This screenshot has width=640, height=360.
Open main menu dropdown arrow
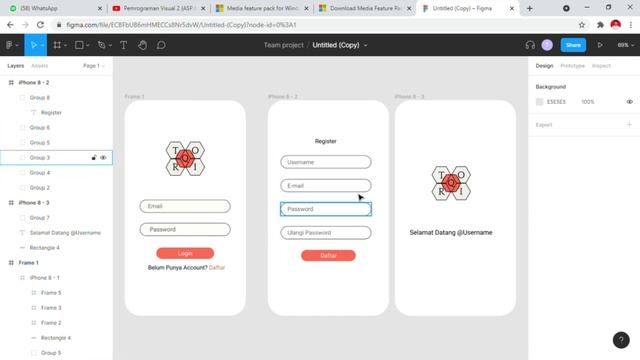pyautogui.click(x=17, y=45)
